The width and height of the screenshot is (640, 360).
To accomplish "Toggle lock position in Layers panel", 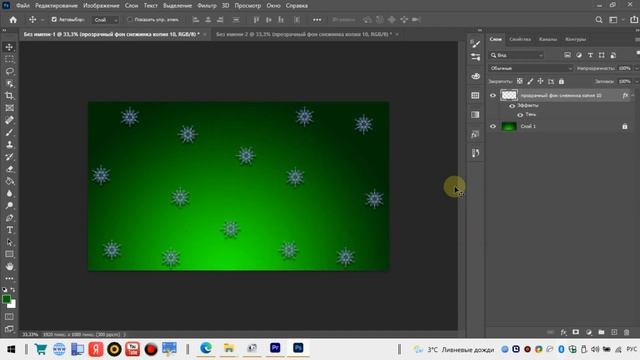I will tap(540, 81).
